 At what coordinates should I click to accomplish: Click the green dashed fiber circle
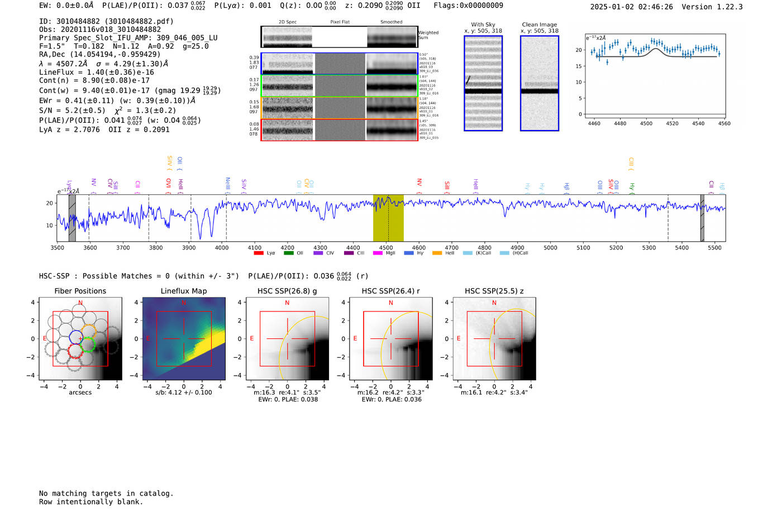click(x=88, y=344)
